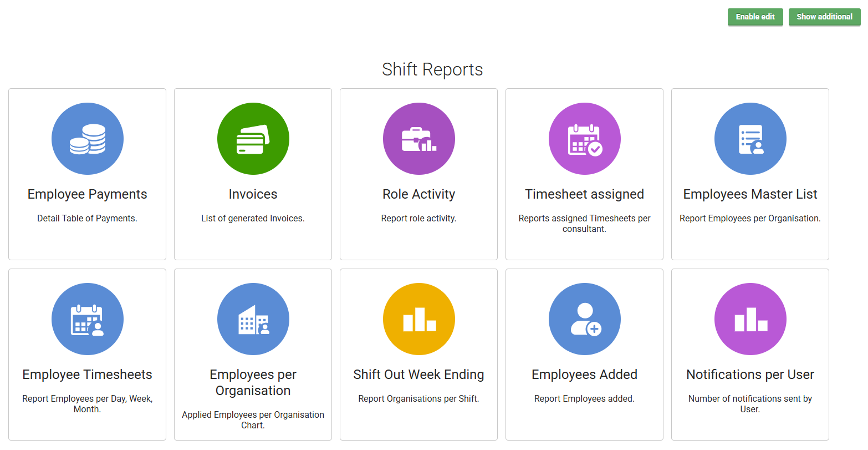Select the Role Activity heading text
The width and height of the screenshot is (868, 450).
tap(418, 194)
